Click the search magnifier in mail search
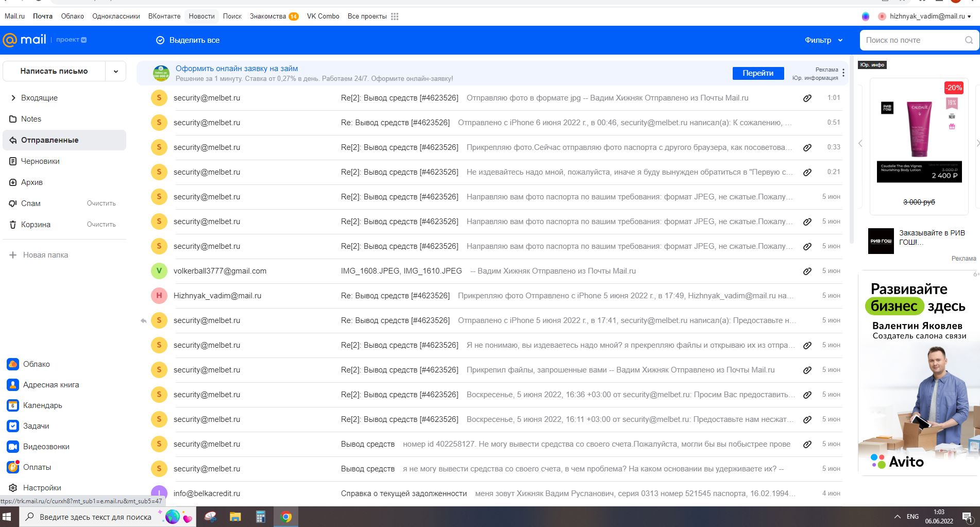 [969, 40]
